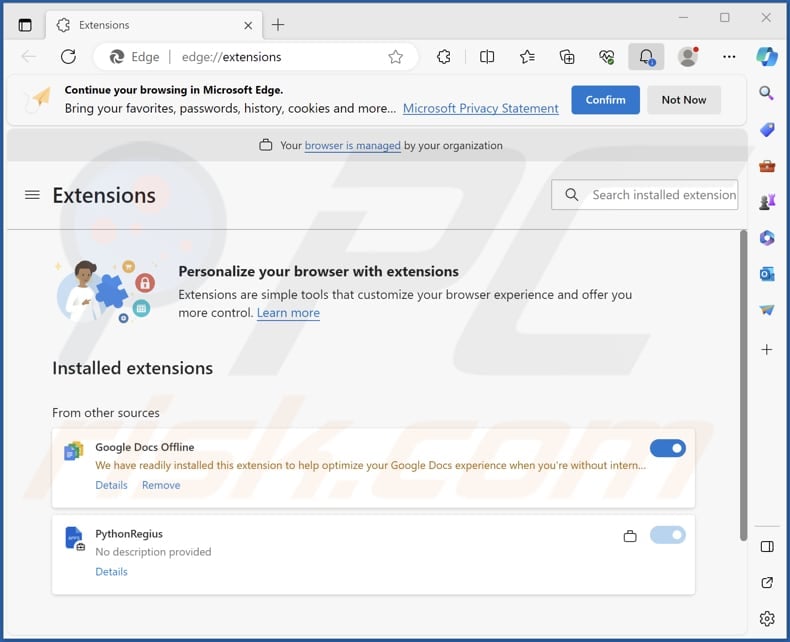Add this page to favorites star
The width and height of the screenshot is (790, 642).
pos(396,57)
